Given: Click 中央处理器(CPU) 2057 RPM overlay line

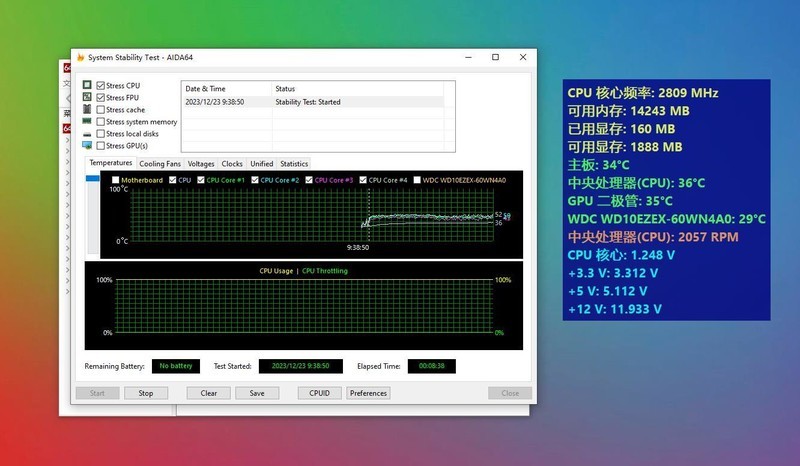Looking at the screenshot, I should click(x=653, y=237).
